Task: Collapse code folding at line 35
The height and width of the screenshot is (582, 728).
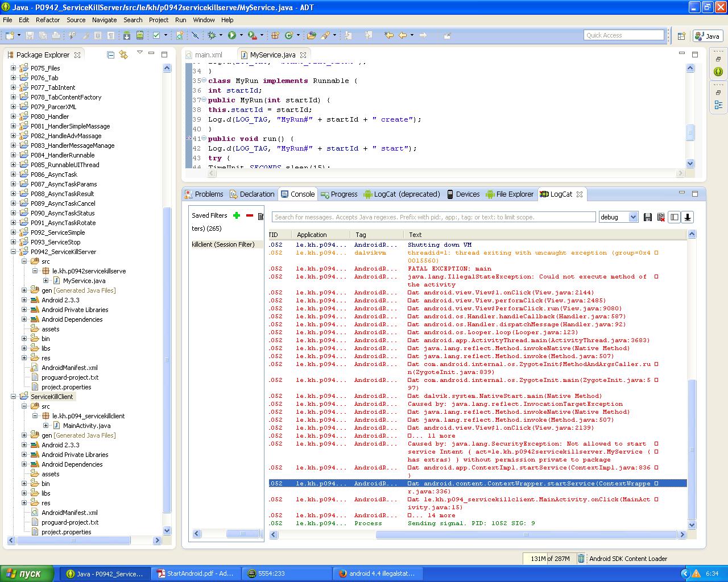Action: (x=204, y=80)
